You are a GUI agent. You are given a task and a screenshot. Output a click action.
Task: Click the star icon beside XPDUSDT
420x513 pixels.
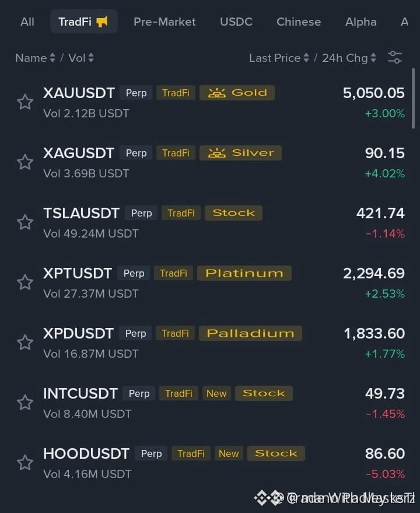25,343
